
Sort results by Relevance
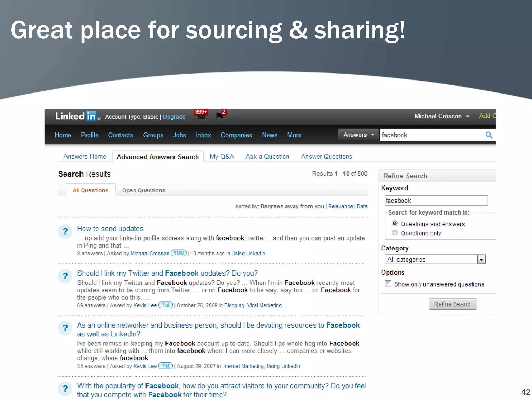tap(340, 206)
